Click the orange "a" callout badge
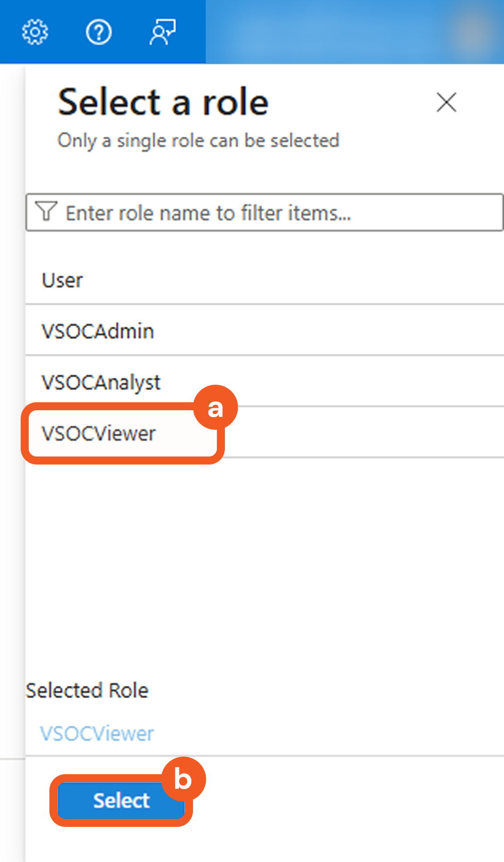 point(215,408)
